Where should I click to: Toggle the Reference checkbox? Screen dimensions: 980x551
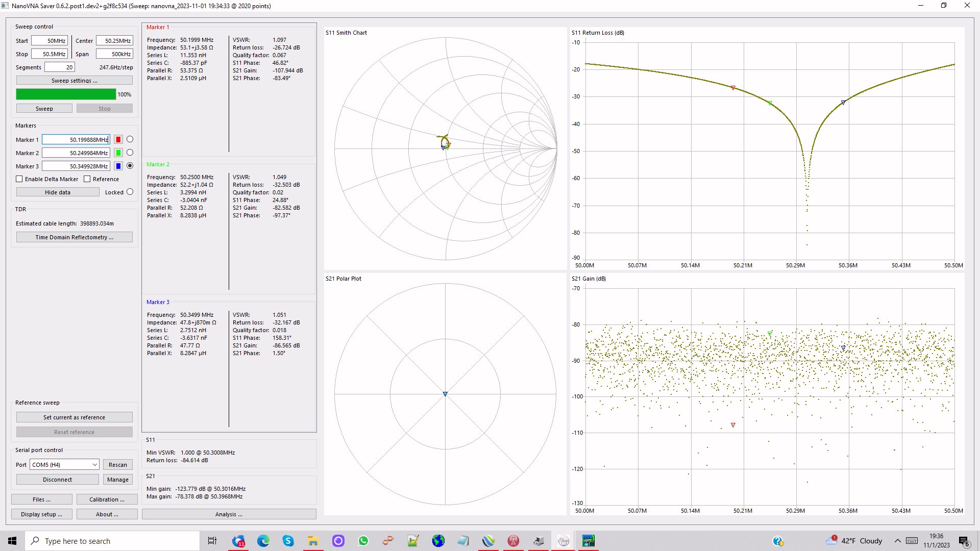tap(87, 179)
